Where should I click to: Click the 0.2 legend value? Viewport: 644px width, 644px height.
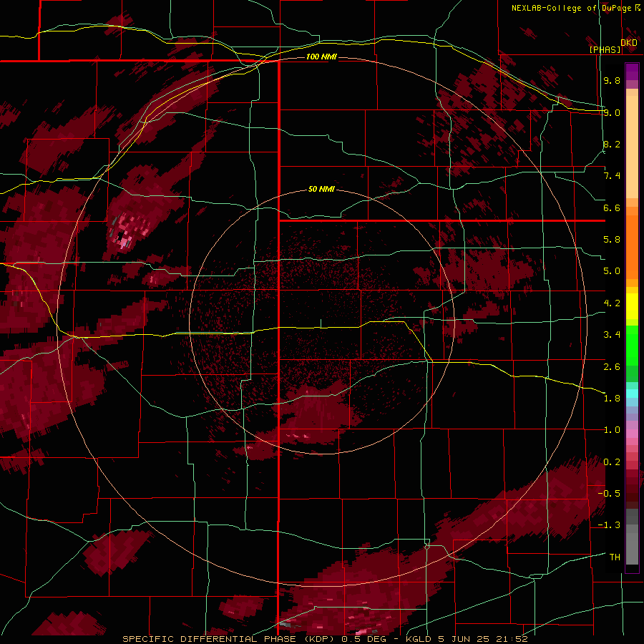click(x=612, y=462)
